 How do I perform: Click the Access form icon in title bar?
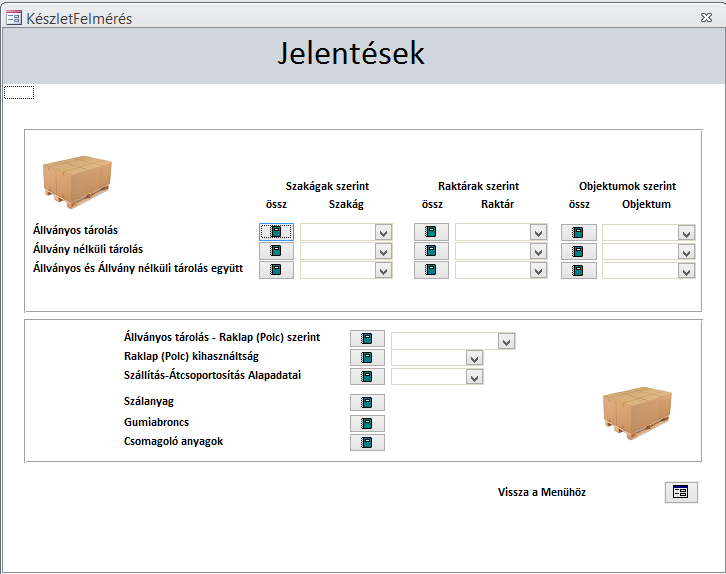pyautogui.click(x=14, y=18)
